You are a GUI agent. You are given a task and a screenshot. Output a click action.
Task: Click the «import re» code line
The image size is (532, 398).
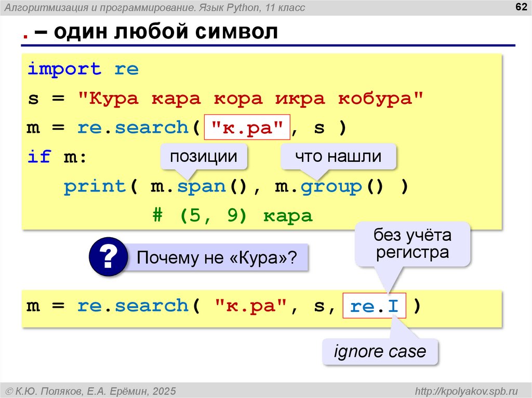[x=83, y=69]
